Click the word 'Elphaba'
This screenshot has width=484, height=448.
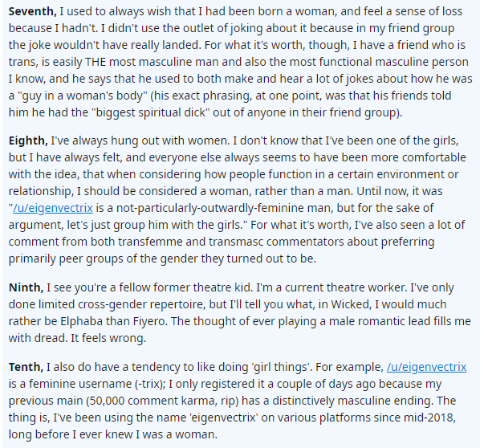point(81,321)
